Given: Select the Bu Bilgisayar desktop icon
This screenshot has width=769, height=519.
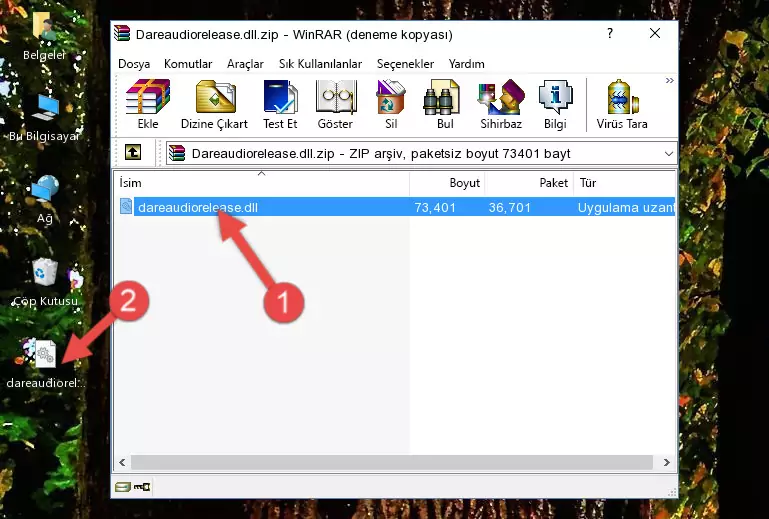Looking at the screenshot, I should [44, 118].
